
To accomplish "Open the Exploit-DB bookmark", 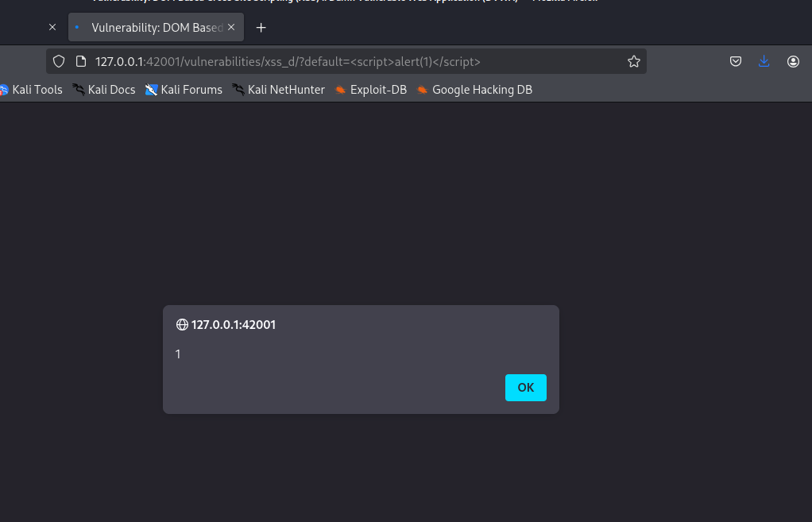I will tap(371, 90).
